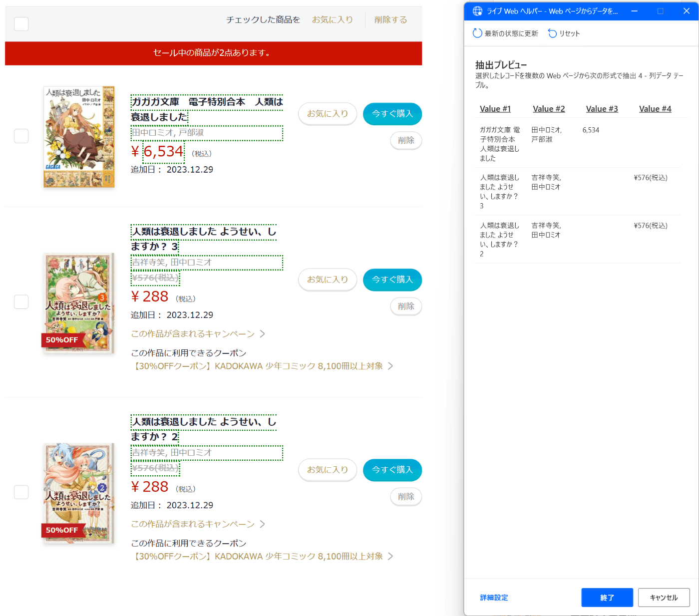Click preview cell ようせい、しますか？ 2
Viewport: 699px width, 616px height.
pos(500,240)
